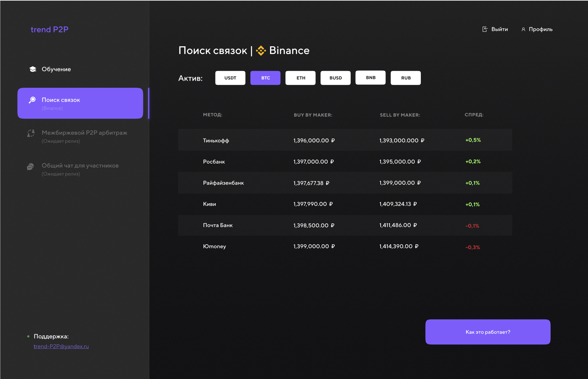This screenshot has height=379, width=588.
Task: Select the Почта Банк method row
Action: (345, 225)
